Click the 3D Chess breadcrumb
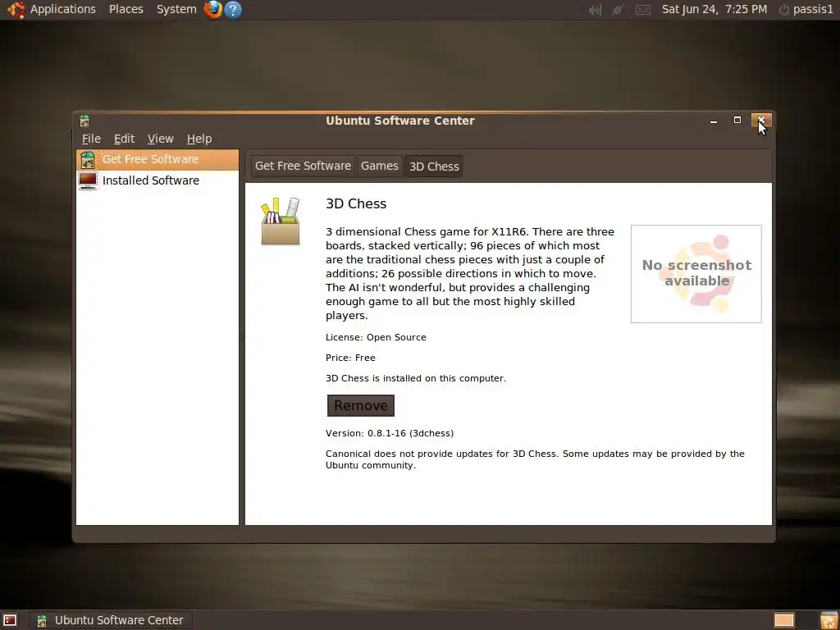 434,167
